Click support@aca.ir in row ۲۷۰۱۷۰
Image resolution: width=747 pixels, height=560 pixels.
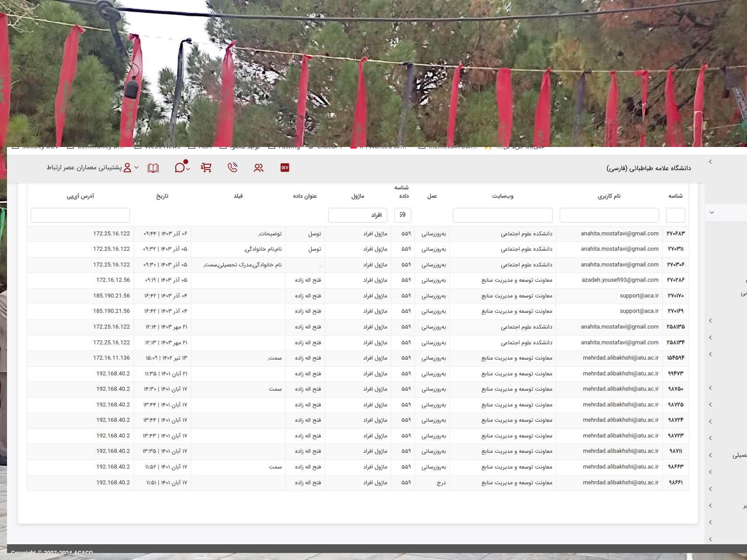639,296
